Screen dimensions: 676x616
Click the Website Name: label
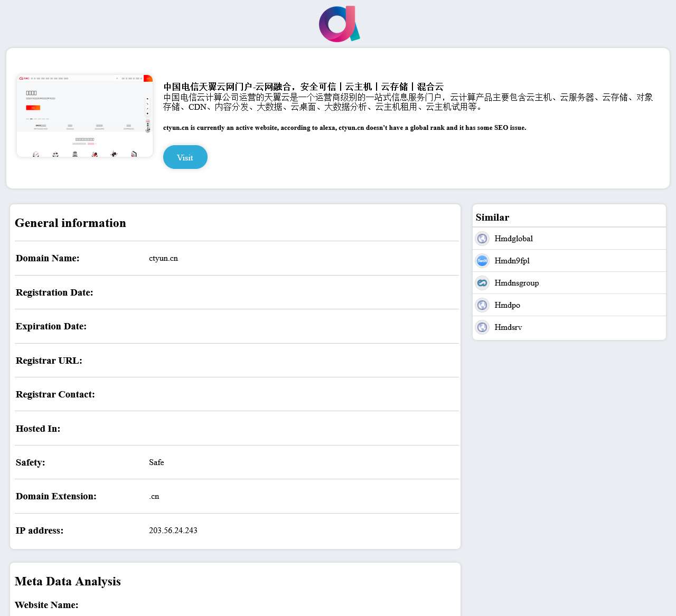point(46,605)
